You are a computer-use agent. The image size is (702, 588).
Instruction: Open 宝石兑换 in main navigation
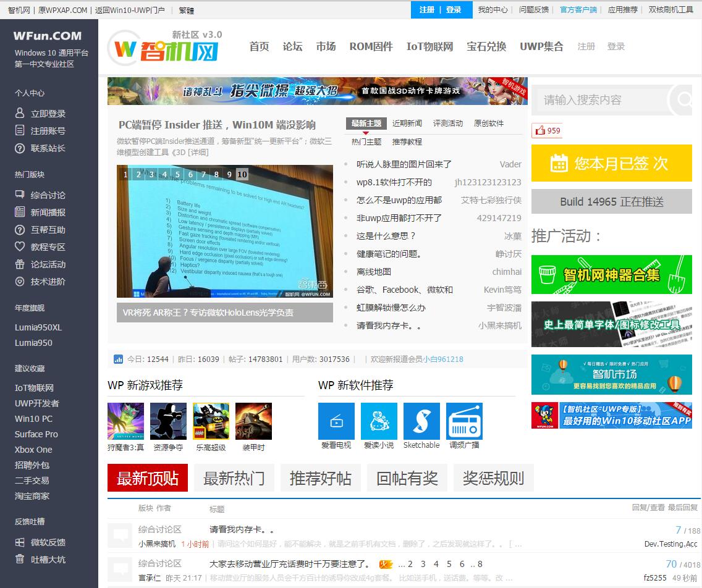pyautogui.click(x=486, y=46)
